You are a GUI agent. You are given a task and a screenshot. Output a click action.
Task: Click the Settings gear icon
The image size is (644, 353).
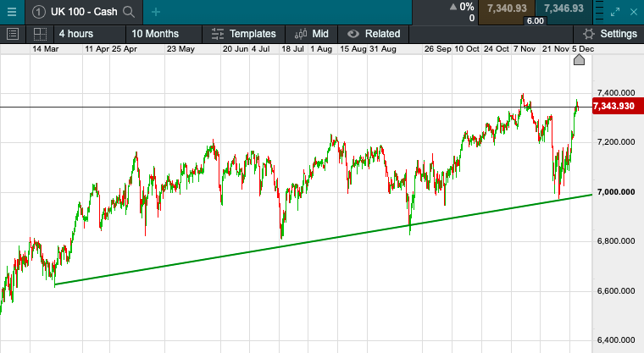[589, 34]
